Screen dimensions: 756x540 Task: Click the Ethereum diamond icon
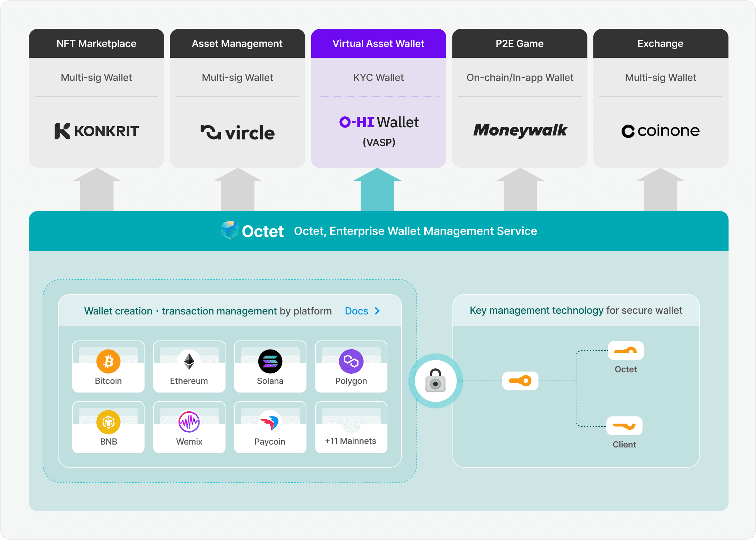click(189, 361)
